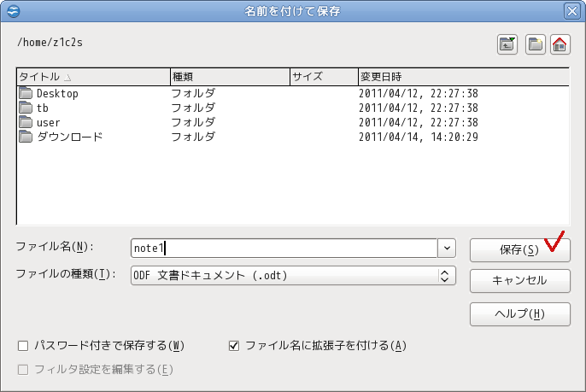586x392 pixels.
Task: Enable パスワード付きで保存する checkbox
Action: [23, 346]
